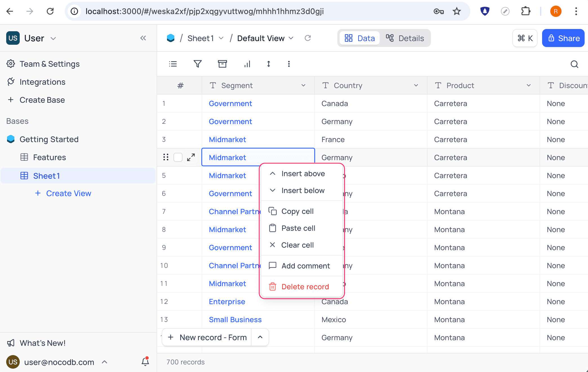Screen dimensions: 588x372
Task: Open the search magnifier icon
Action: tap(574, 64)
